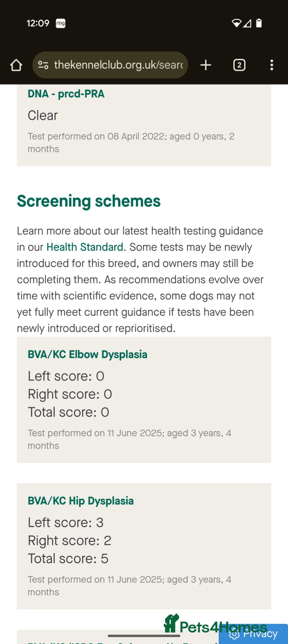
Task: Open tab switcher showing 2 tabs
Action: pos(239,65)
